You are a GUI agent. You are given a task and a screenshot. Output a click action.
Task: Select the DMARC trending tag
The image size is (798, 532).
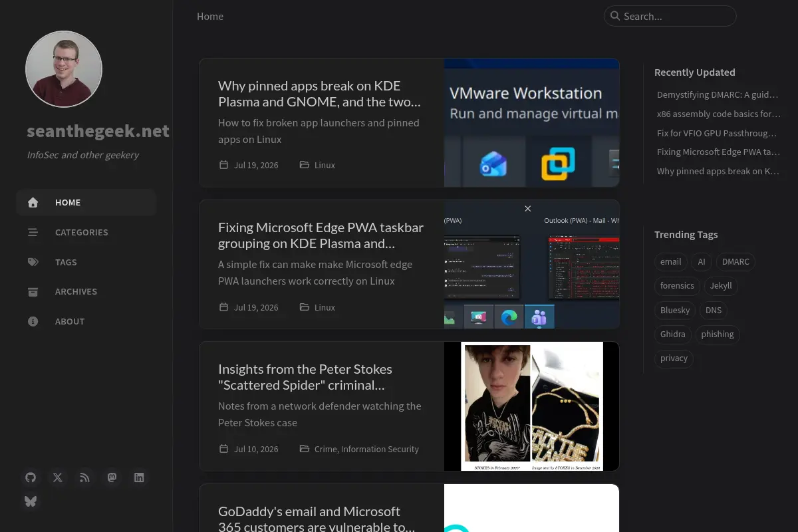coord(735,261)
